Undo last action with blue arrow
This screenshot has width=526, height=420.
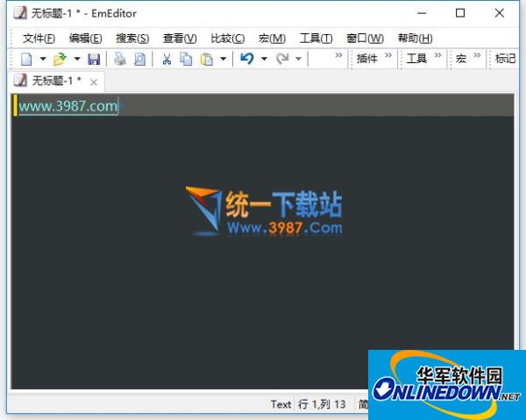pyautogui.click(x=247, y=59)
